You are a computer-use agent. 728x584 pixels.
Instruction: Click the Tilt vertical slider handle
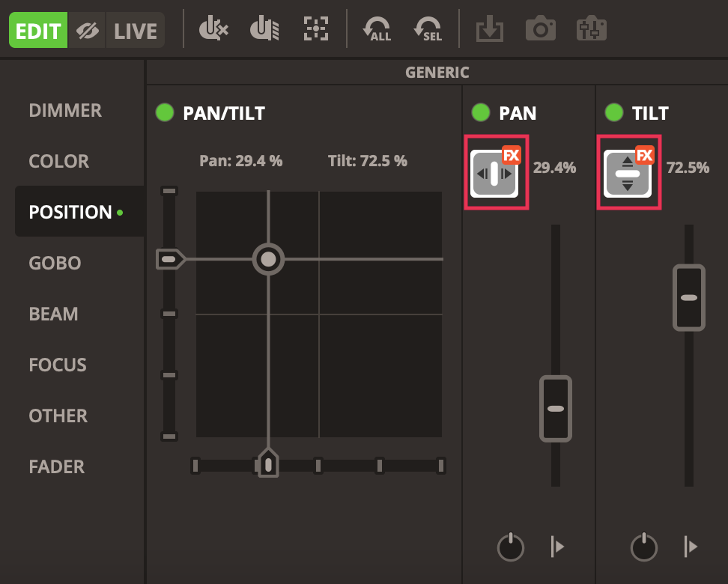pyautogui.click(x=689, y=297)
